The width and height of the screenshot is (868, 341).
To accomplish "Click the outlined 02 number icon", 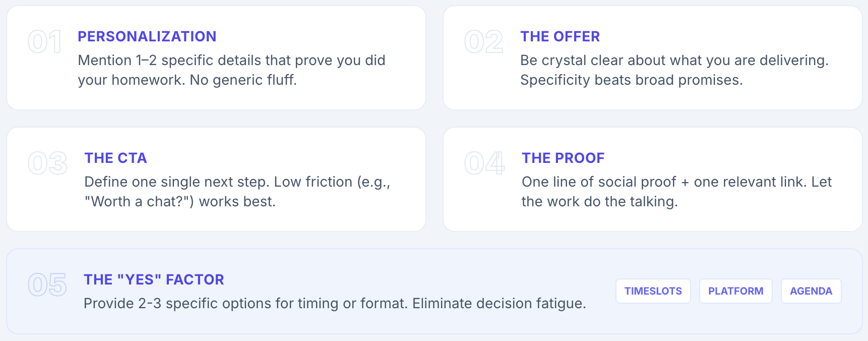I will (484, 42).
